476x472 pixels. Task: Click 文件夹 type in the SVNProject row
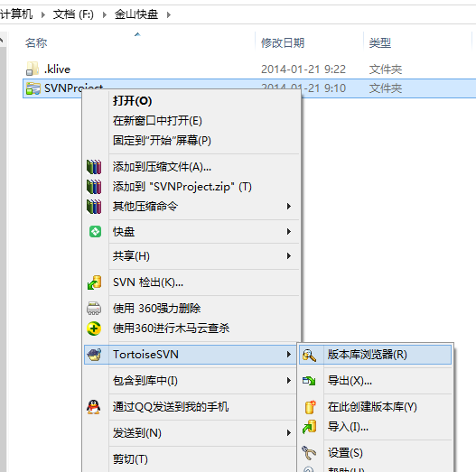click(x=386, y=88)
